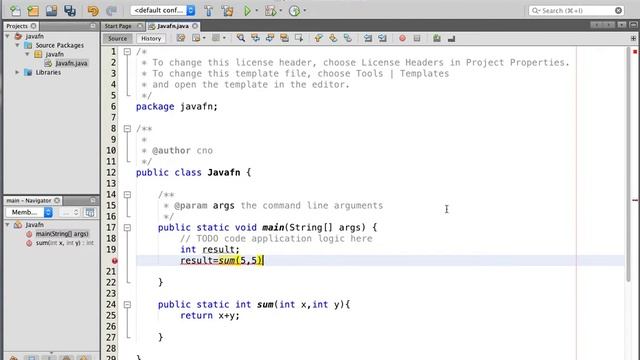Select the Projects panel tab
The width and height of the screenshot is (640, 360).
[x=17, y=26]
